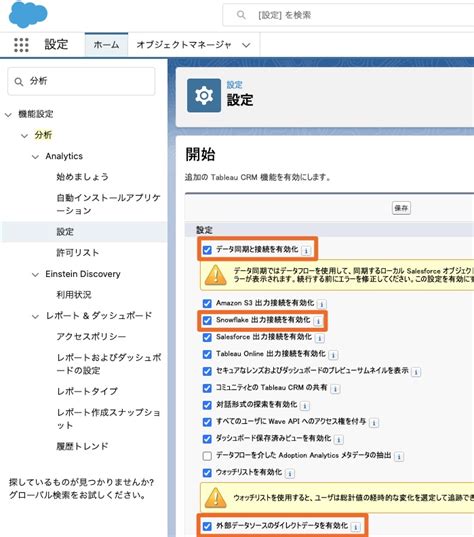This screenshot has width=474, height=537.
Task: Uncheck Snowflake 出力接続を有効化 checkbox
Action: [x=207, y=321]
